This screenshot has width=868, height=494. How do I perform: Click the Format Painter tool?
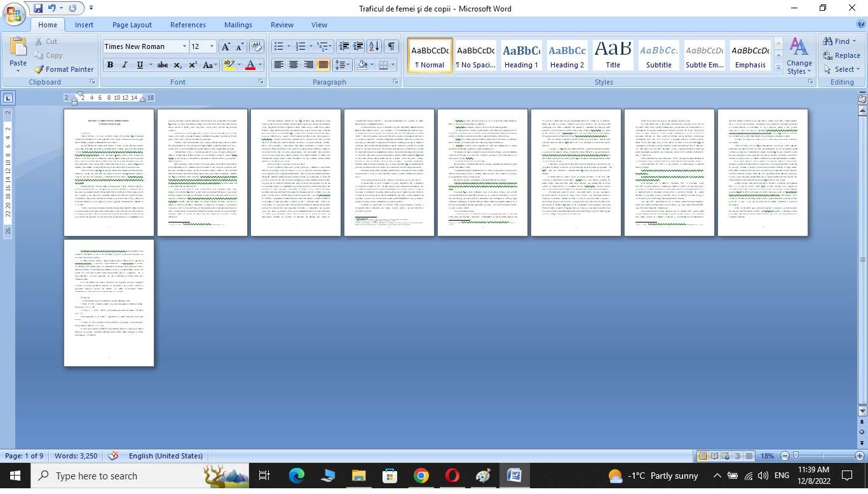coord(64,69)
